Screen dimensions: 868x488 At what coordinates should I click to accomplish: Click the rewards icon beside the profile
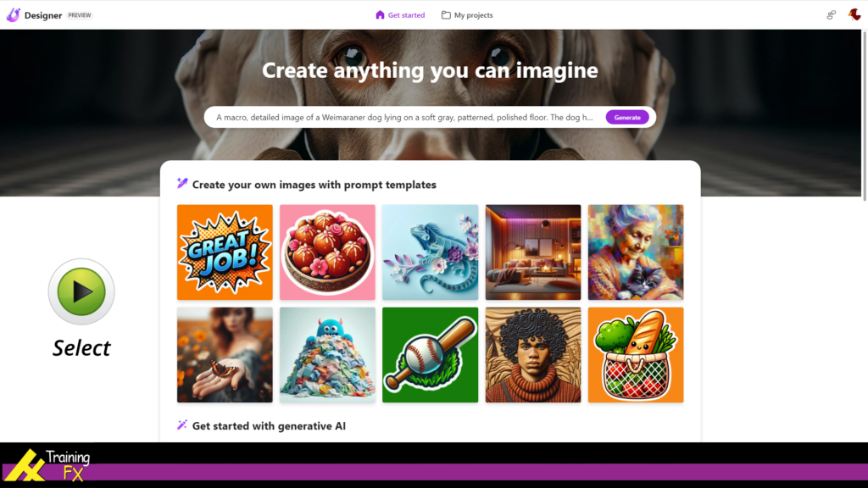click(x=831, y=15)
